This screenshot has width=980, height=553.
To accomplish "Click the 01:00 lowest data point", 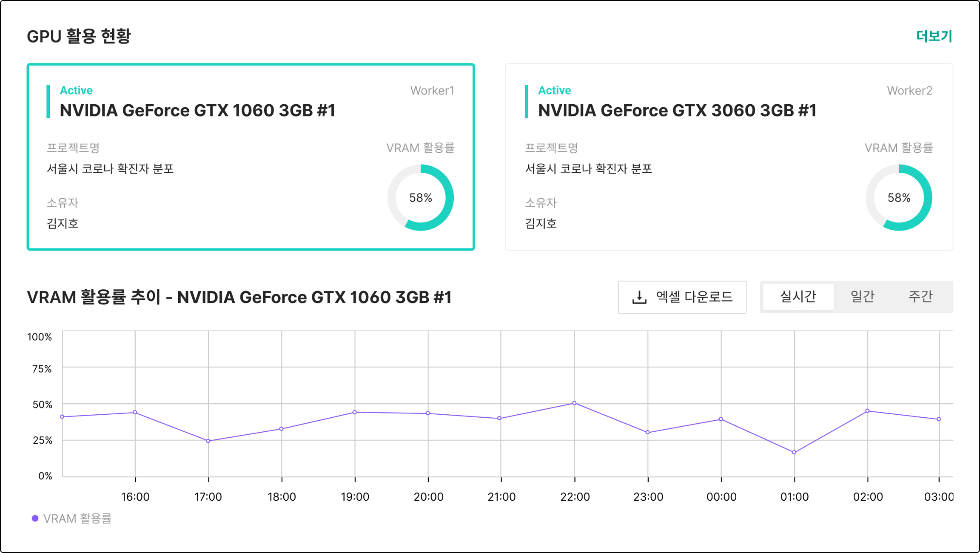I will (794, 452).
